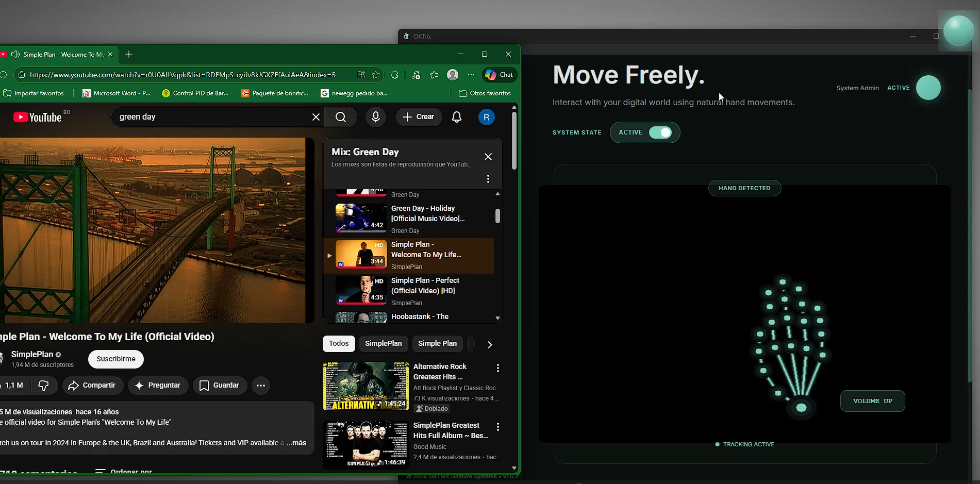Open SimplePlan Greatest Hits Full Album thumbnail
The width and height of the screenshot is (980, 484).
click(x=366, y=445)
